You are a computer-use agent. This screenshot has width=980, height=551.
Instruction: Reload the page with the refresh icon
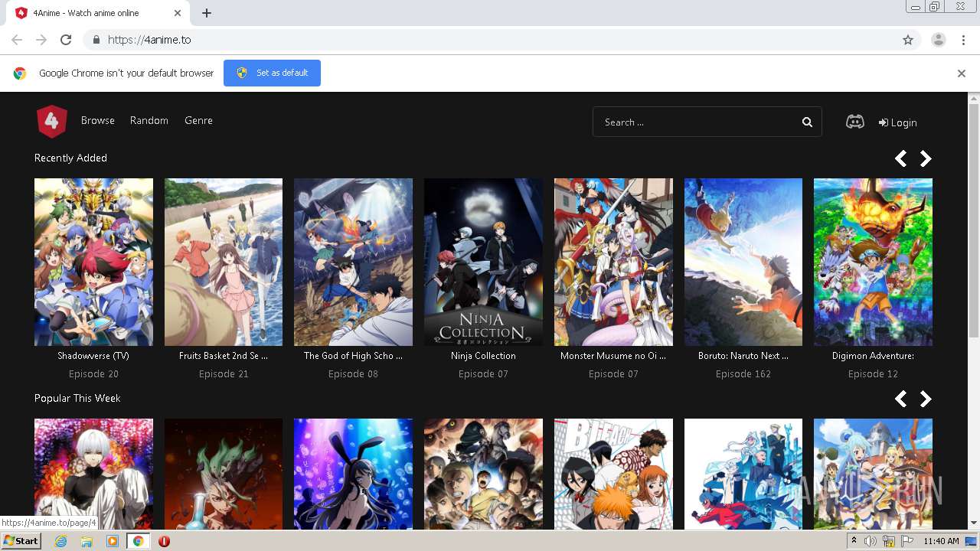66,40
